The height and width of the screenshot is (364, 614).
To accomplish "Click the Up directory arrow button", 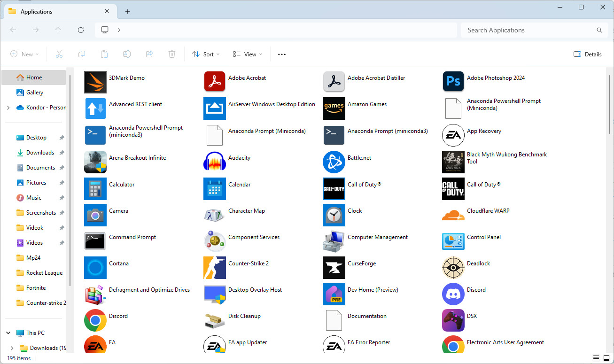I will click(x=58, y=30).
